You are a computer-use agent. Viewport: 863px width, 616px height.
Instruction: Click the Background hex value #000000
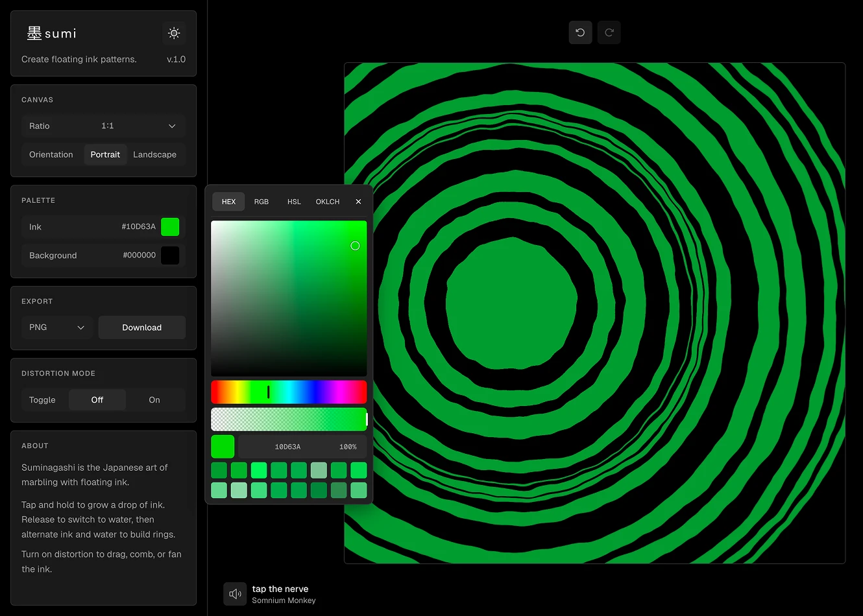pos(140,255)
